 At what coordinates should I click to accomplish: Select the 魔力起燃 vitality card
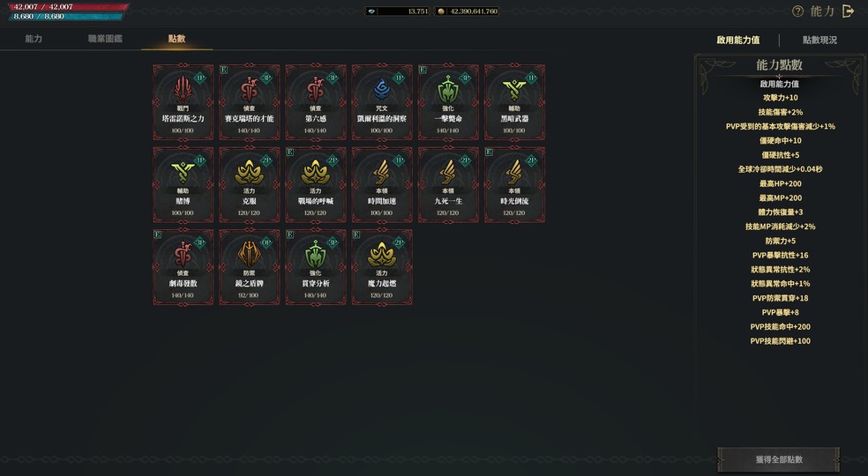382,267
